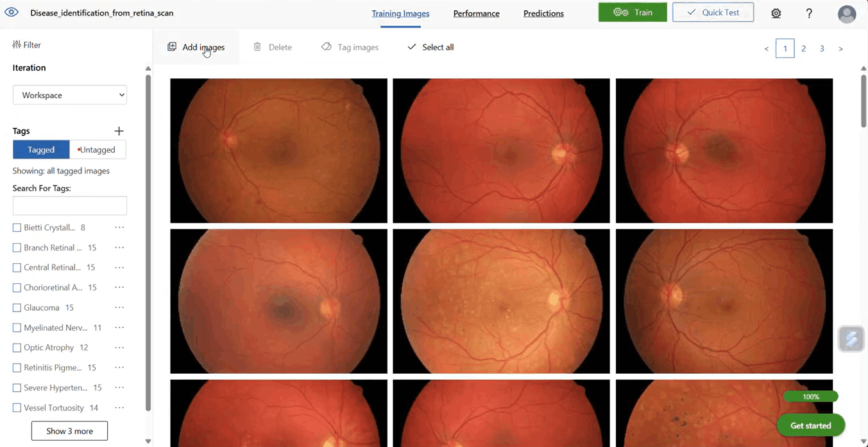Select the Vessel Tortuosity tag checkbox
The image size is (868, 447).
pos(17,408)
